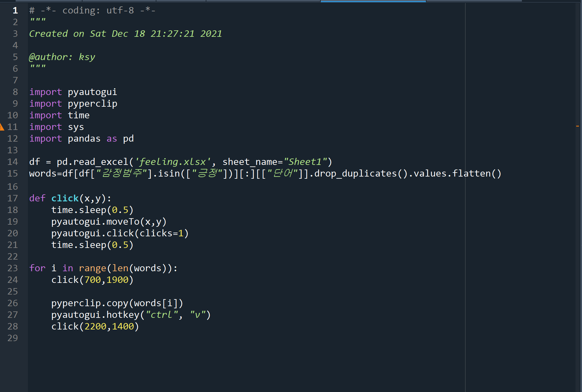582x392 pixels.
Task: Click line number 14 in the gutter
Action: (13, 162)
